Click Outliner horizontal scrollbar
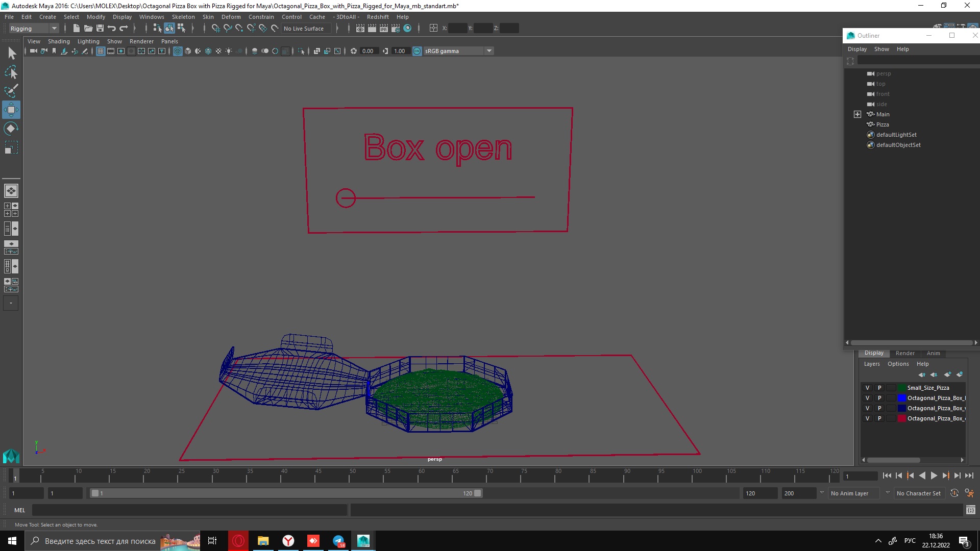 click(911, 343)
